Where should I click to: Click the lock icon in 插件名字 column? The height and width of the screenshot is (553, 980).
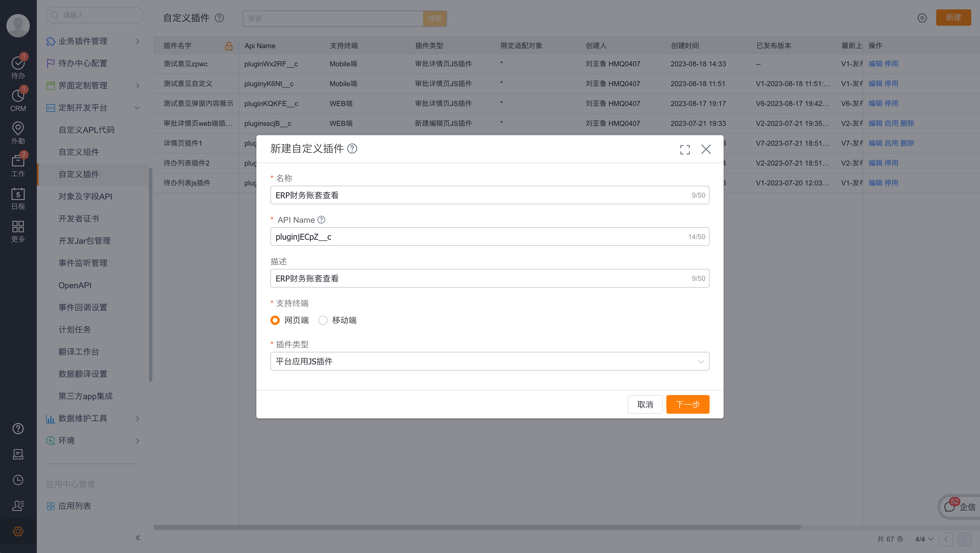[x=229, y=46]
